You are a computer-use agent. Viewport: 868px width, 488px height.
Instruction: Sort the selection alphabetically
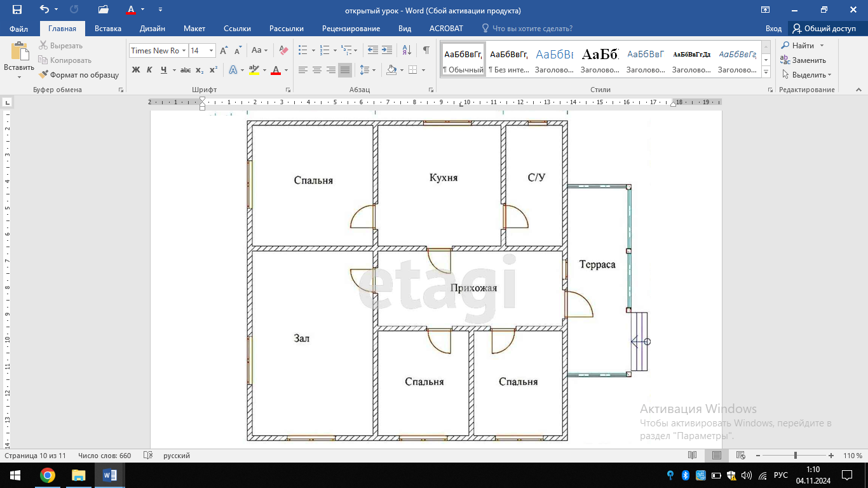tap(407, 50)
